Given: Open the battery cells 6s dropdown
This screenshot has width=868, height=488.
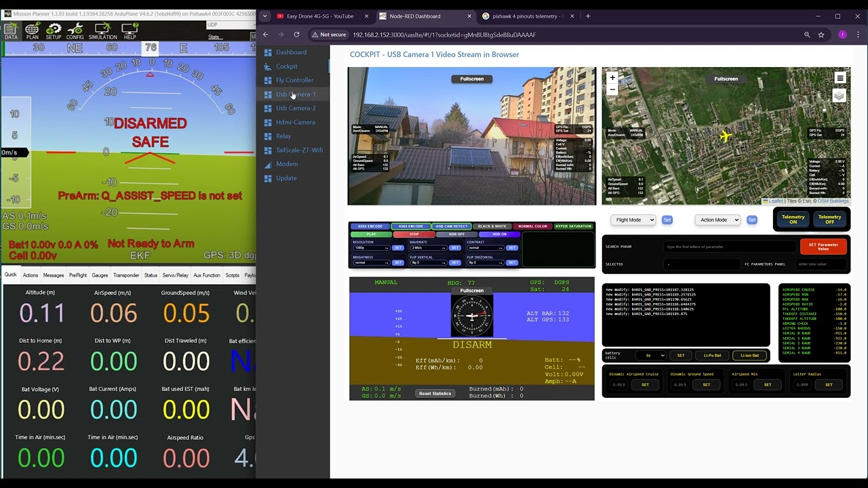Looking at the screenshot, I should click(x=651, y=355).
